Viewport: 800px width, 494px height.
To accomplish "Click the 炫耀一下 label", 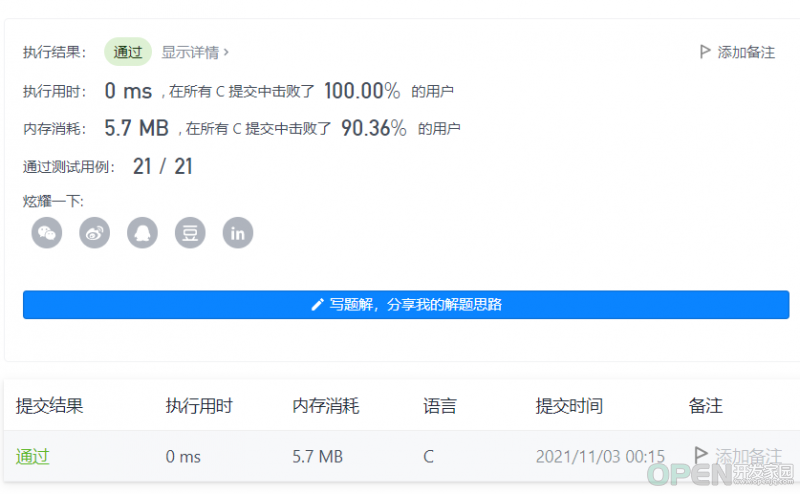I will click(x=53, y=201).
